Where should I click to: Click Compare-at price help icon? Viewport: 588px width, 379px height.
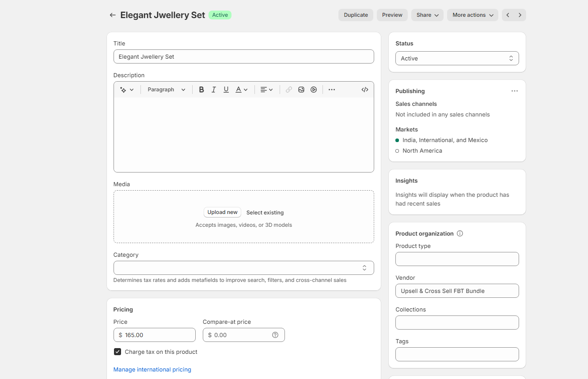[275, 335]
